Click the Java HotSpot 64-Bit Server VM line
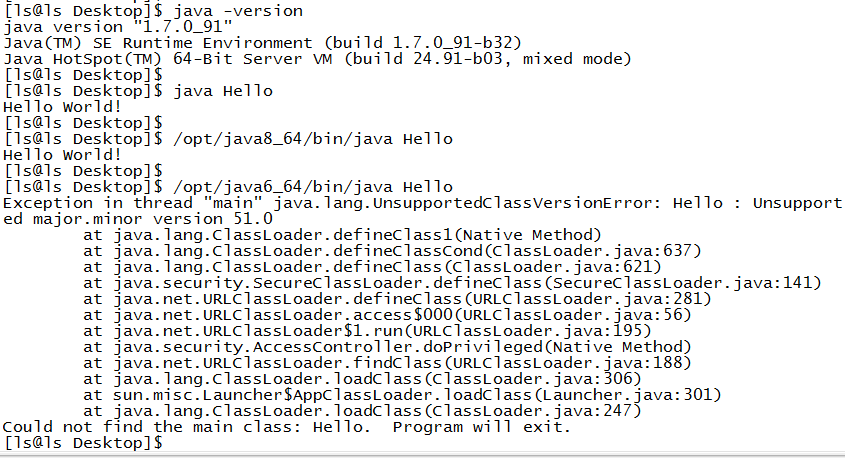 317,59
